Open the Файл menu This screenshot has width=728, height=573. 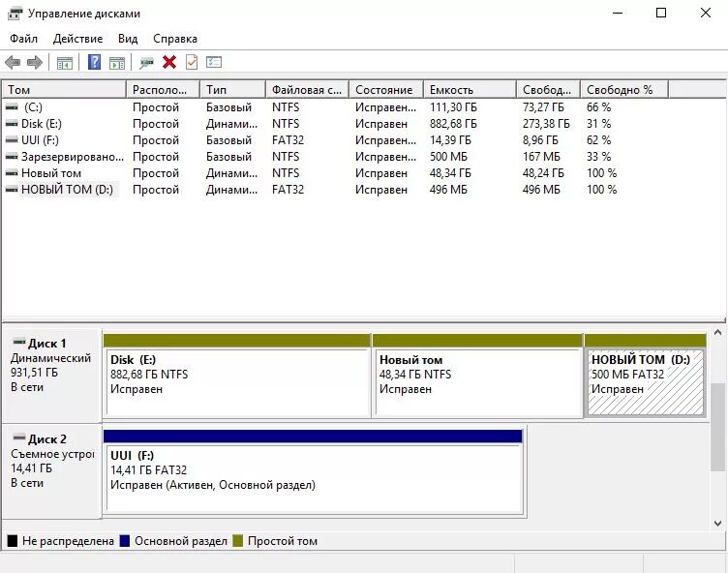tap(23, 39)
